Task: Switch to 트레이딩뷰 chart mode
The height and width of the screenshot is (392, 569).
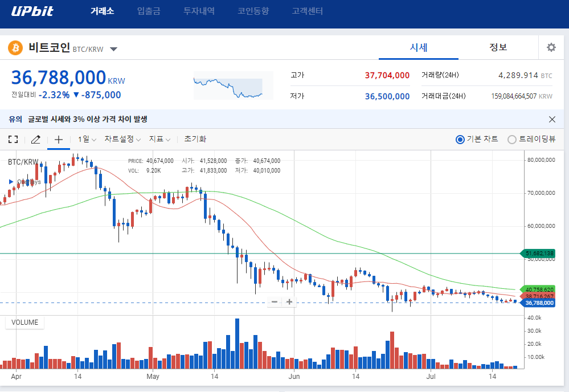Action: (x=512, y=139)
